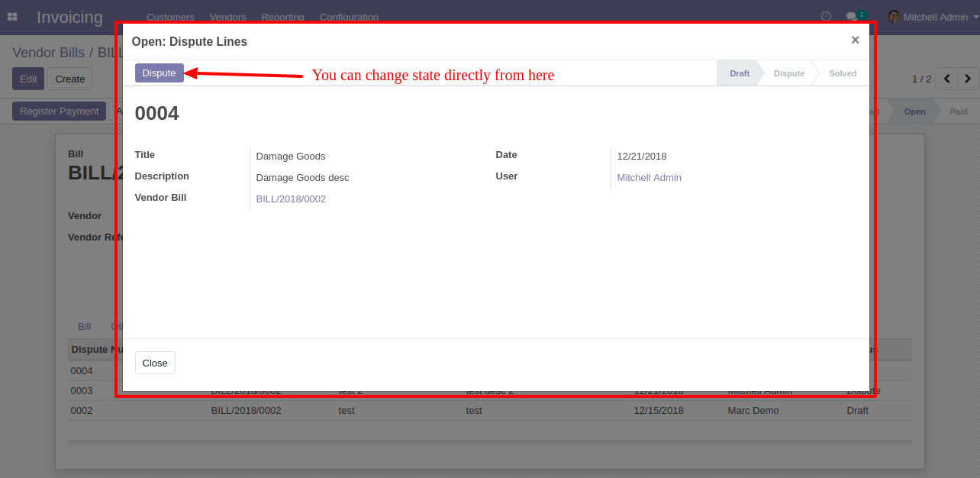The image size is (980, 478).
Task: Open the Customers menu
Action: 170,17
